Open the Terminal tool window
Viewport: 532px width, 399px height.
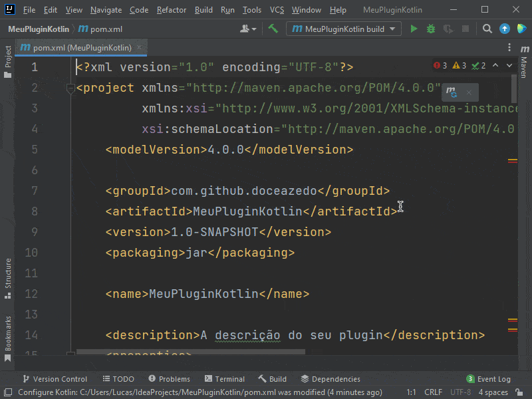[225, 379]
